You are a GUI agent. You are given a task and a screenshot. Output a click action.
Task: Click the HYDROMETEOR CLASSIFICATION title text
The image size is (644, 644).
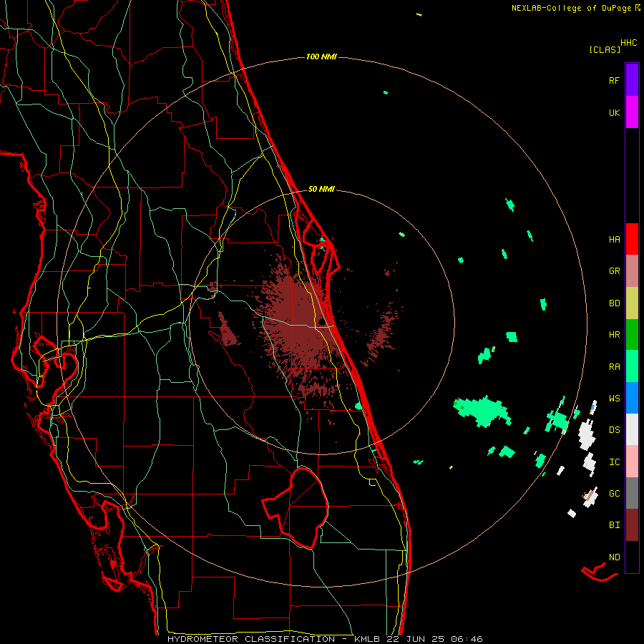pos(251,639)
